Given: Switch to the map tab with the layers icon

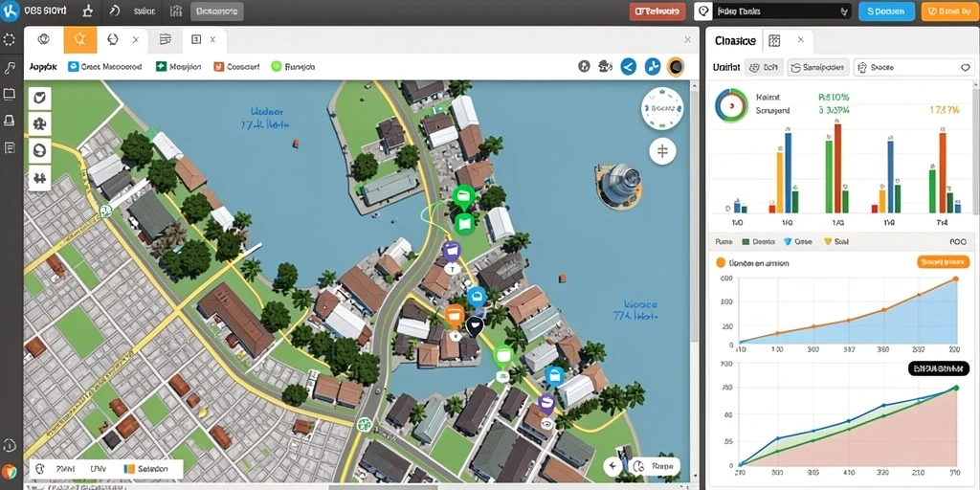Looking at the screenshot, I should tap(165, 40).
